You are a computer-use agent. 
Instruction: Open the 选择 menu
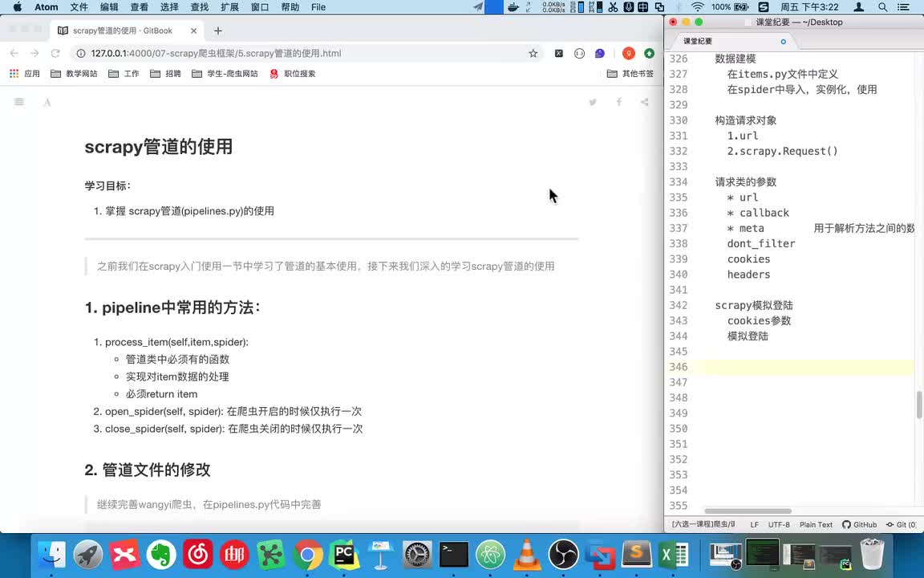click(x=169, y=7)
